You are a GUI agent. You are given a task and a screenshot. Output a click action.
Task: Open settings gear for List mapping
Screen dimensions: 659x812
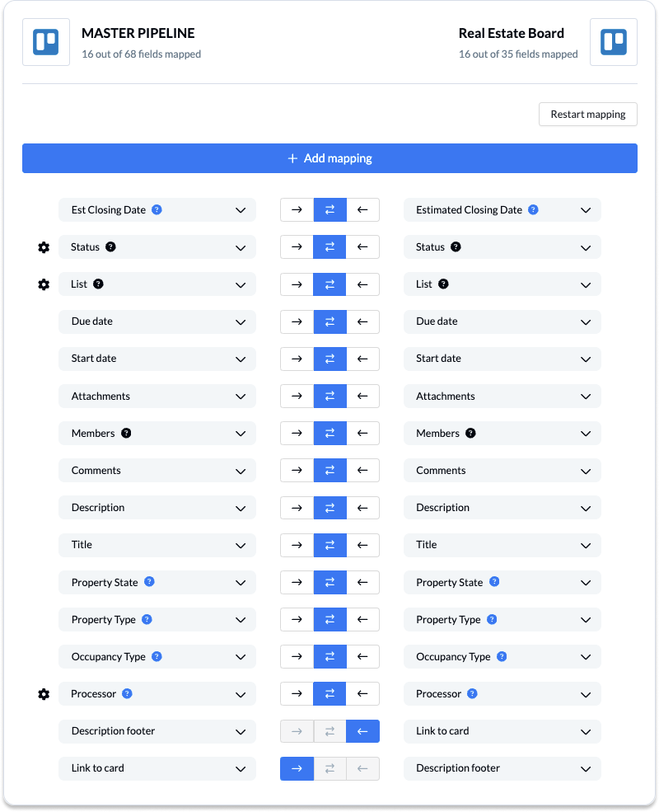pyautogui.click(x=44, y=284)
